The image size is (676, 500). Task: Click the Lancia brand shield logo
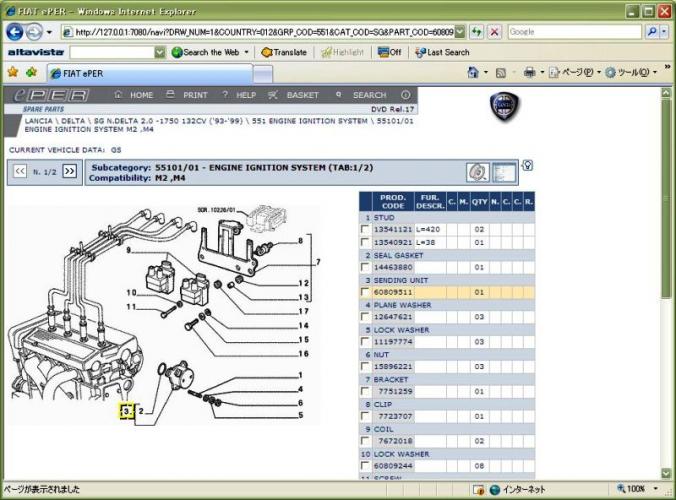coord(504,106)
